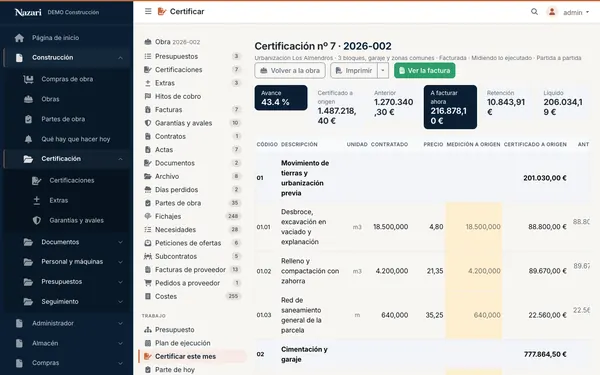The image size is (600, 375).
Task: Click the shield icon for Garantías y avales in dark sidebar
Action: pyautogui.click(x=36, y=220)
